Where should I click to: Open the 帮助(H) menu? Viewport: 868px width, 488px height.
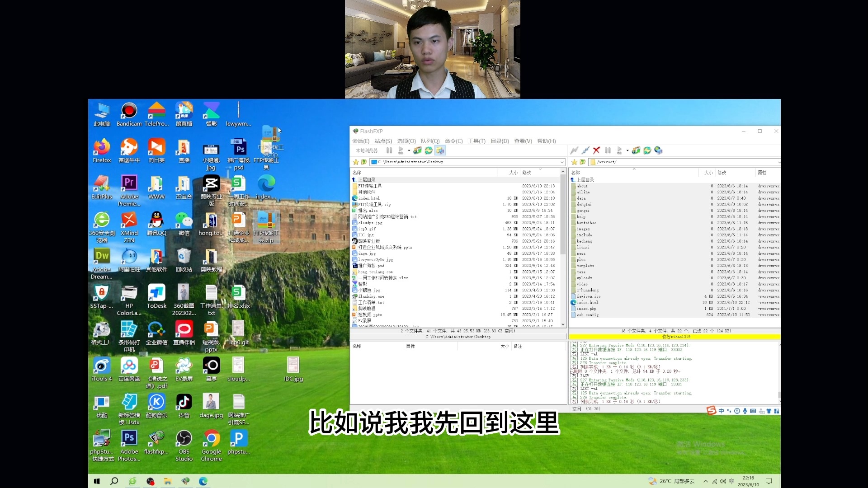click(x=546, y=141)
